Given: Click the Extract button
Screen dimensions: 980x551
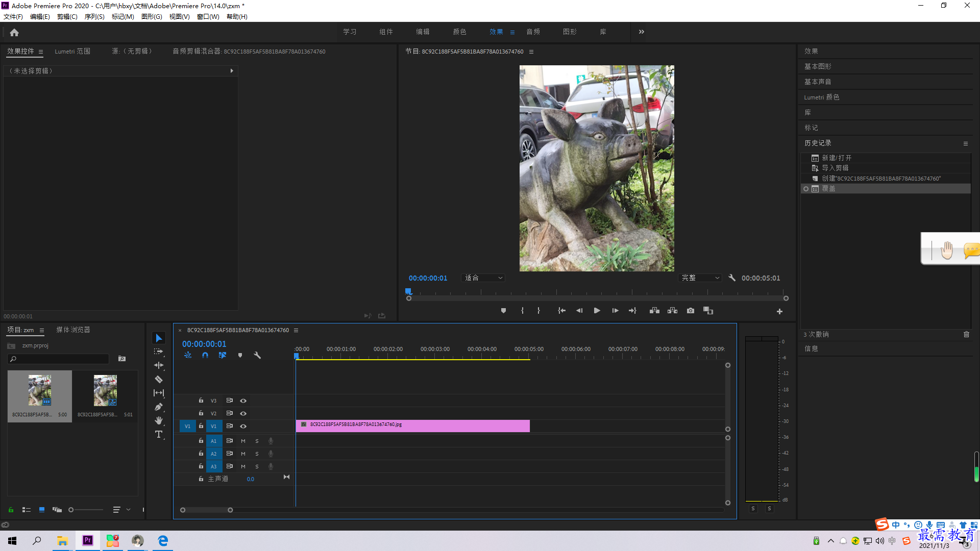Looking at the screenshot, I should coord(672,311).
